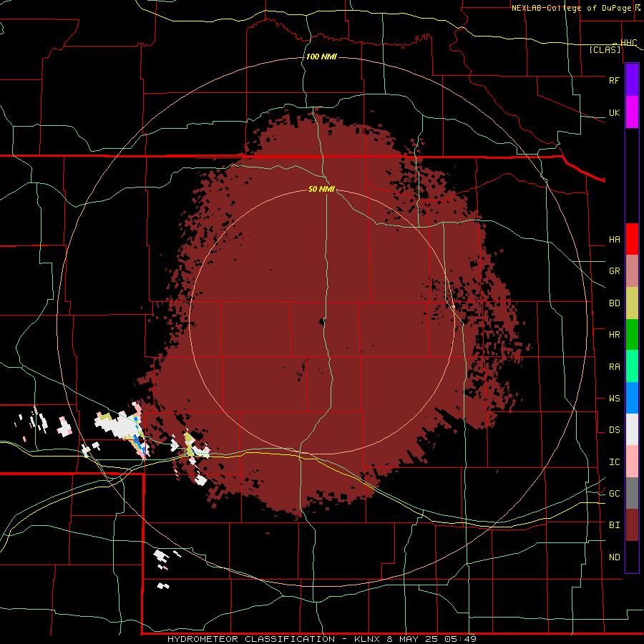Viewport: 644px width, 644px height.
Task: Click the 50 NMI range ring label
Action: click(x=321, y=190)
